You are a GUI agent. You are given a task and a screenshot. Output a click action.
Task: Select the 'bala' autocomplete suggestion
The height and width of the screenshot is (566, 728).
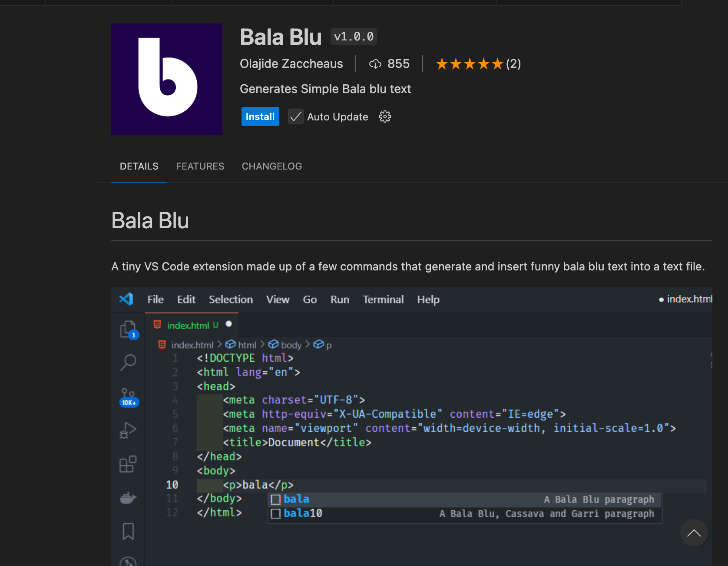click(465, 499)
